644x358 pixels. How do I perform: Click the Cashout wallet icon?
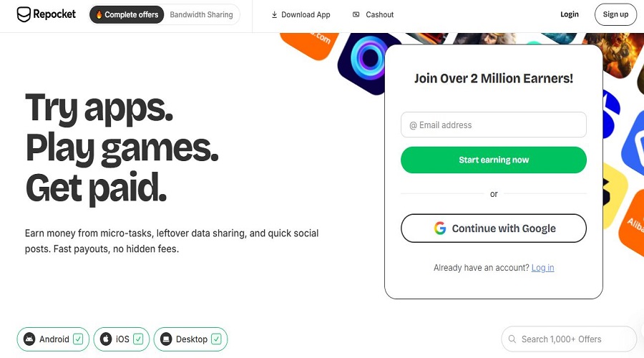coord(356,14)
